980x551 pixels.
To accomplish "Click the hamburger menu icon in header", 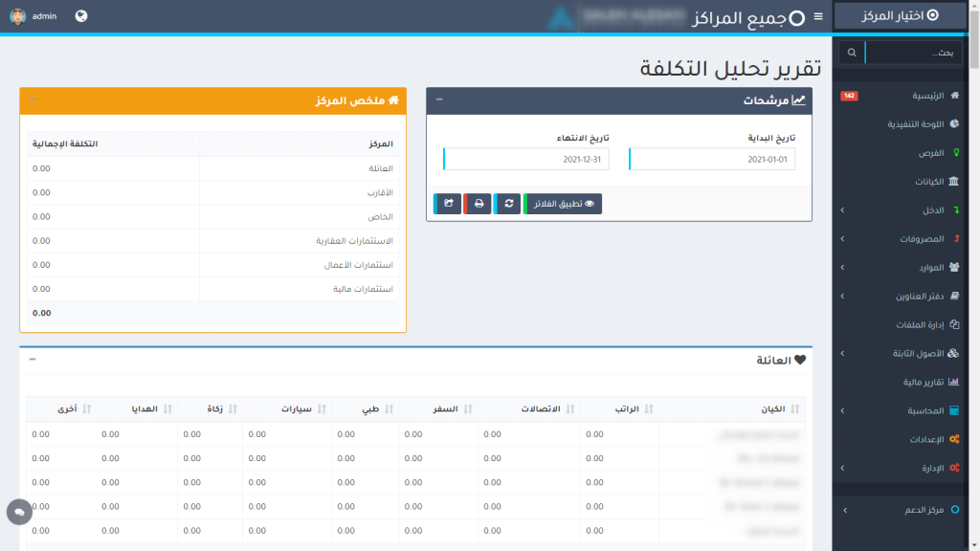I will [x=817, y=16].
